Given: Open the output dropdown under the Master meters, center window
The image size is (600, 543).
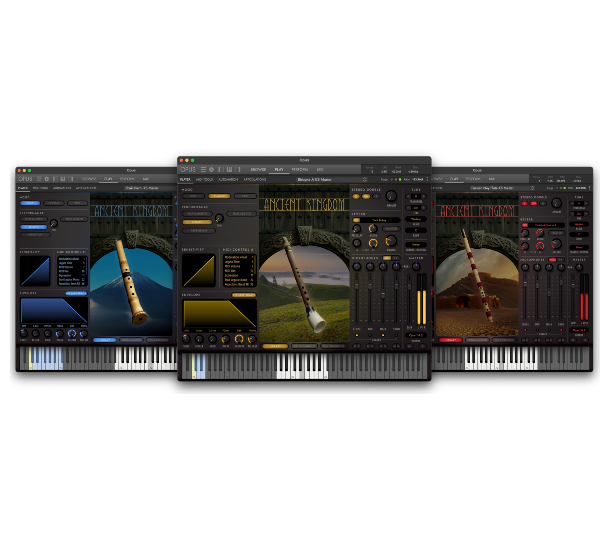Looking at the screenshot, I should [416, 335].
